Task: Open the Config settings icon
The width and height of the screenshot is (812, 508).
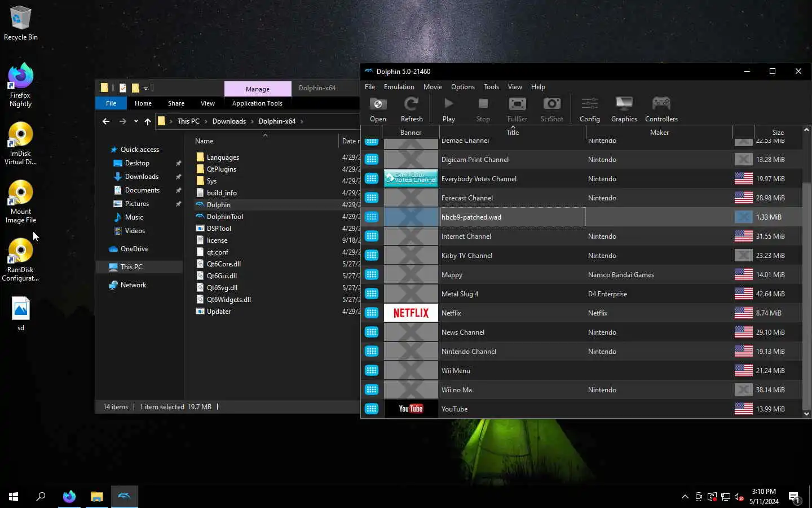Action: (590, 109)
